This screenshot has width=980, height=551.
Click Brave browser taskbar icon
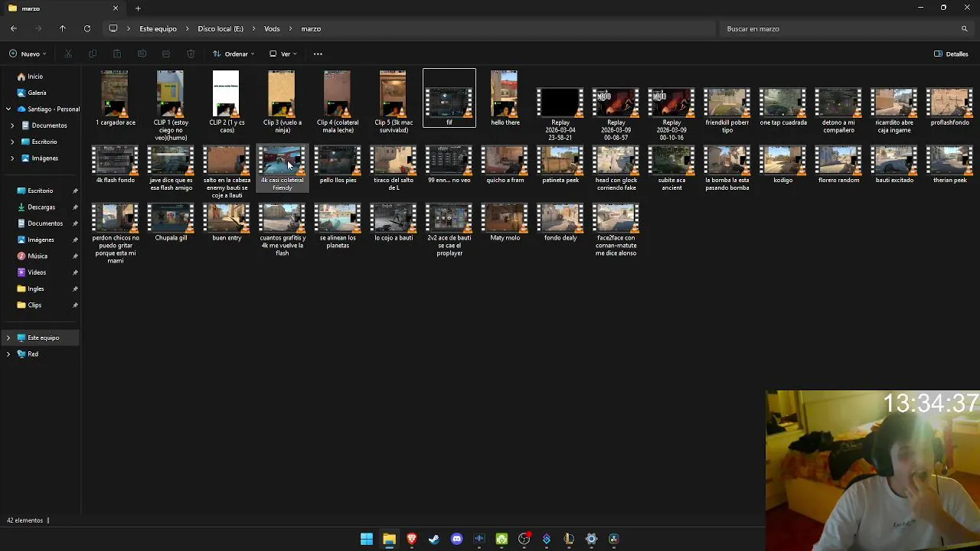tap(412, 539)
